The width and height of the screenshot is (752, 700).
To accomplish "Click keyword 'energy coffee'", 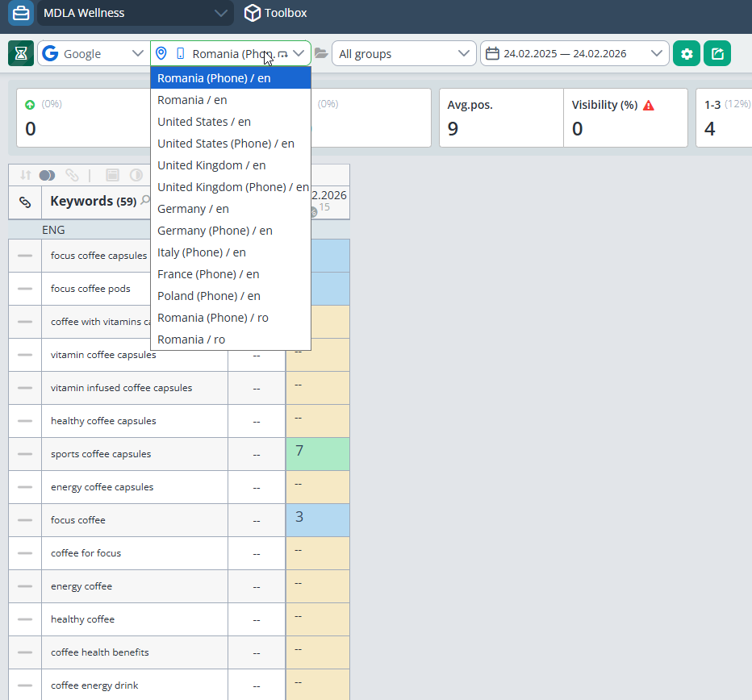I will [x=81, y=586].
